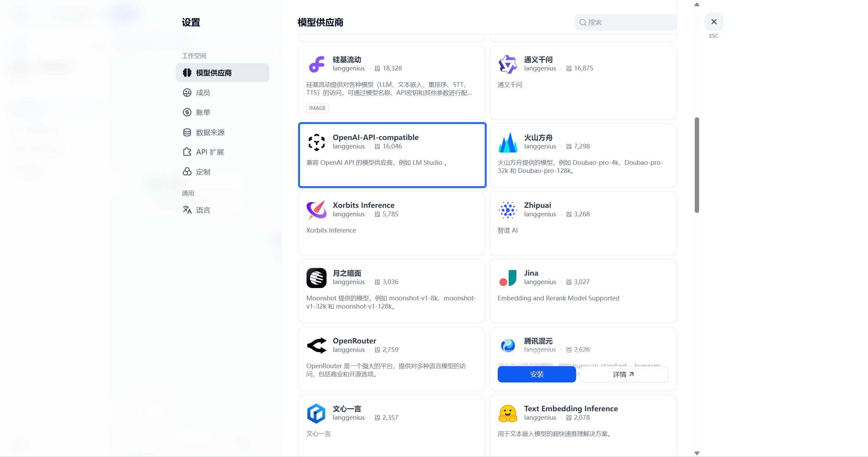The width and height of the screenshot is (868, 457).
Task: Click the vertical scrollbar thumb
Action: pyautogui.click(x=697, y=165)
